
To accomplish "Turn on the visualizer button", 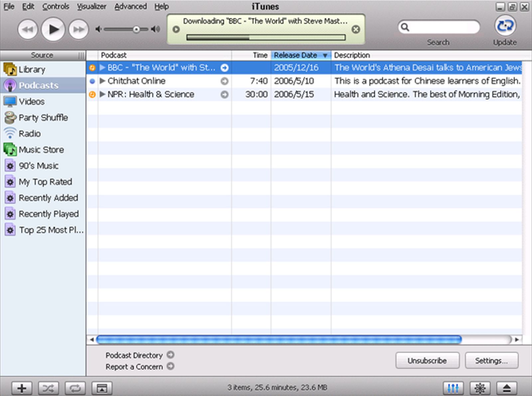I will point(480,388).
